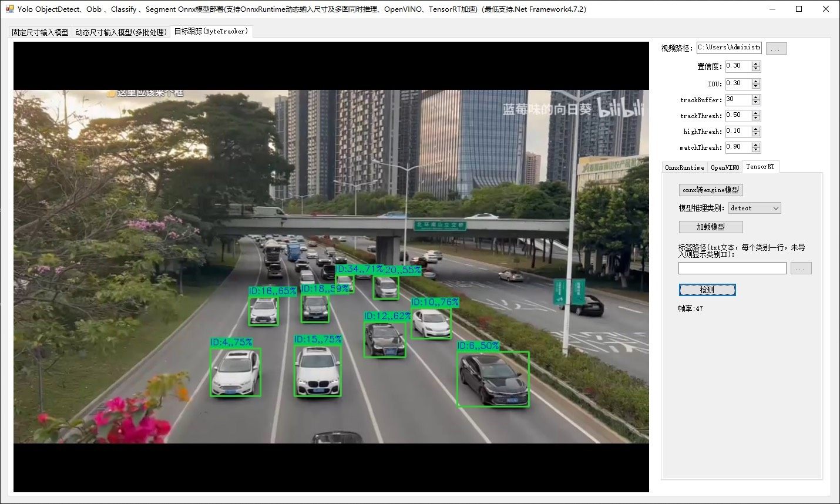Viewport: 840px width, 504px height.
Task: Increase the IOU value with the up arrow
Action: (x=756, y=81)
